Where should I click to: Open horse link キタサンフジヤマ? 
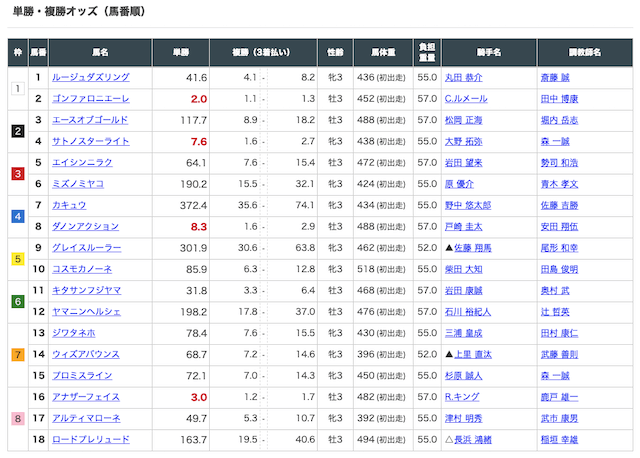[x=90, y=291]
